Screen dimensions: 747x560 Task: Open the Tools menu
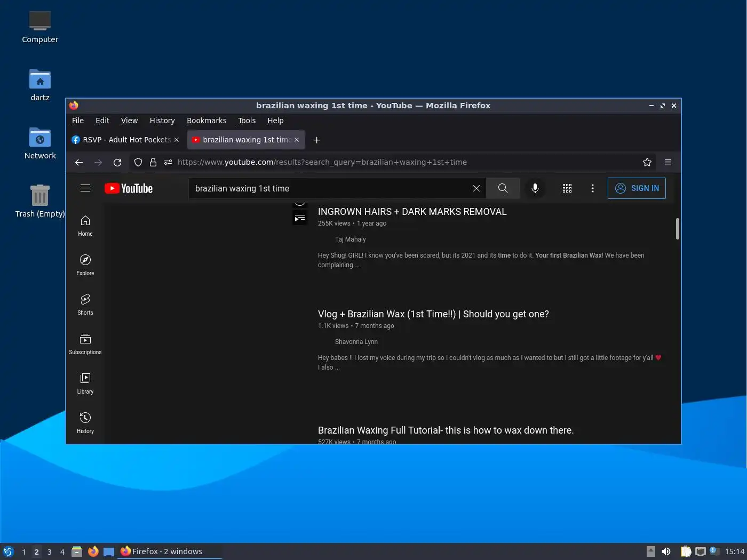(x=247, y=121)
